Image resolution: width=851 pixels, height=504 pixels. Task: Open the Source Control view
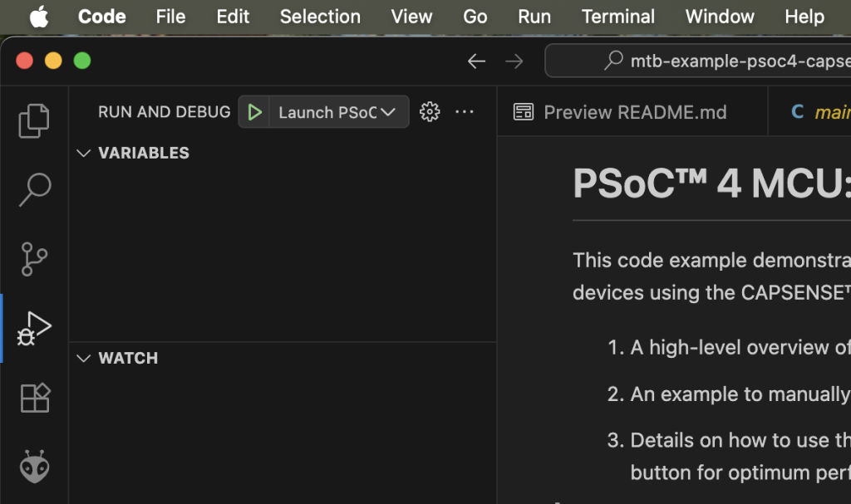34,259
